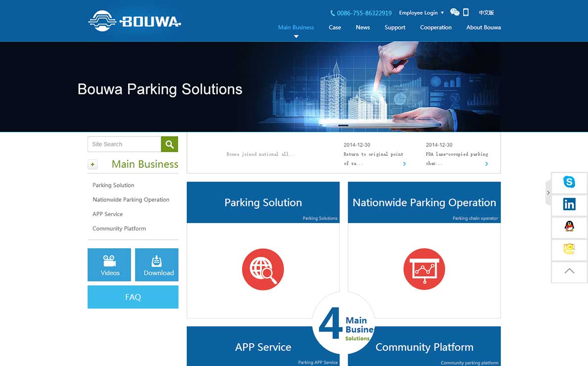
Task: Open news 'PDA lane-occupied parking char...'
Action: coord(457,159)
